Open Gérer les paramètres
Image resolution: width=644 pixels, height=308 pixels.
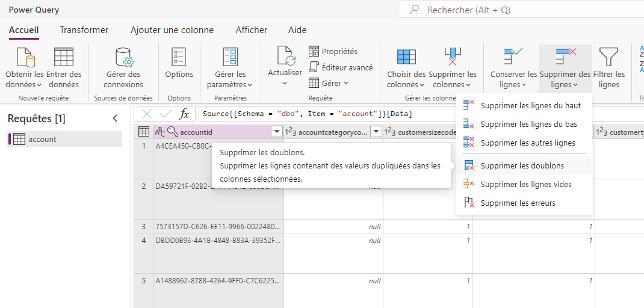[229, 68]
